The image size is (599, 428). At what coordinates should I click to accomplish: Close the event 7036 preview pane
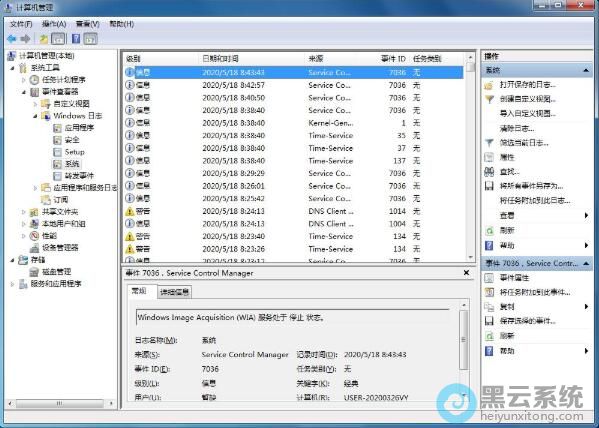(466, 273)
